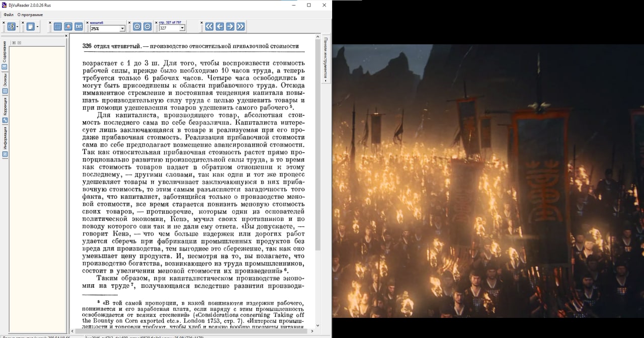Go to the previous page
The image size is (644, 338).
click(220, 27)
